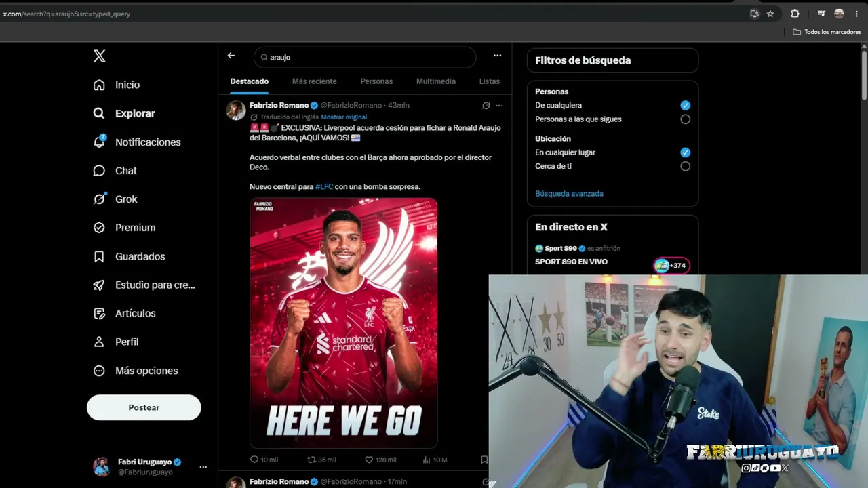
Task: Switch to the Más reciente tab
Action: (x=314, y=81)
